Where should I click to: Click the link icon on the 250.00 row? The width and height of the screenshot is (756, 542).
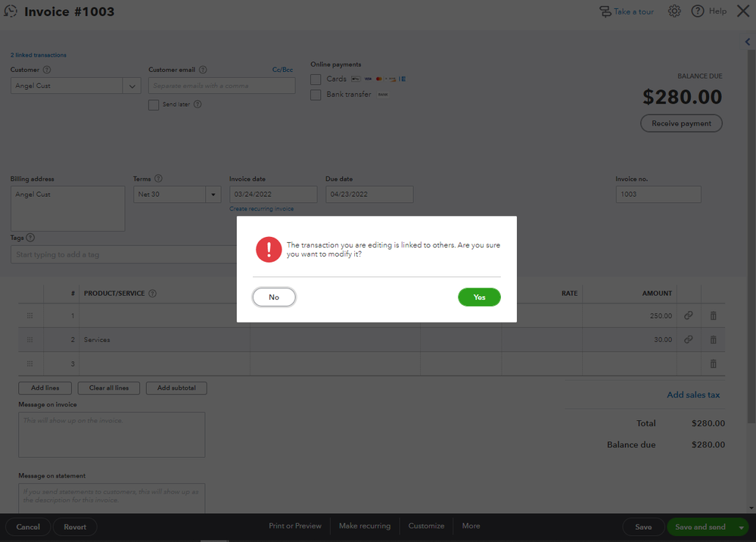[x=689, y=316]
